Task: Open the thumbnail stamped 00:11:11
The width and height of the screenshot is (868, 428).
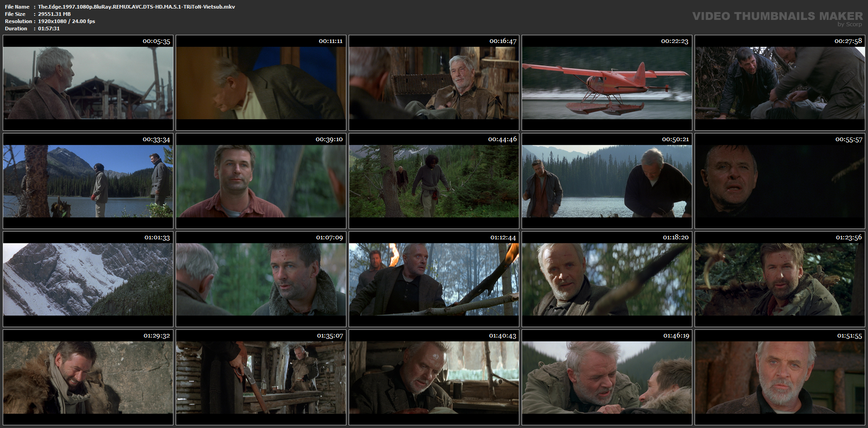Action: pyautogui.click(x=261, y=83)
